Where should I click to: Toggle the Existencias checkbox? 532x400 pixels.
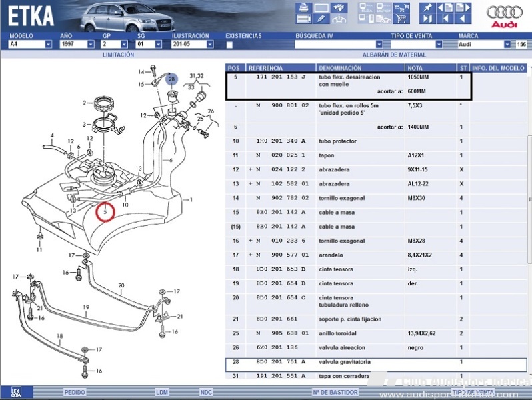pyautogui.click(x=230, y=45)
